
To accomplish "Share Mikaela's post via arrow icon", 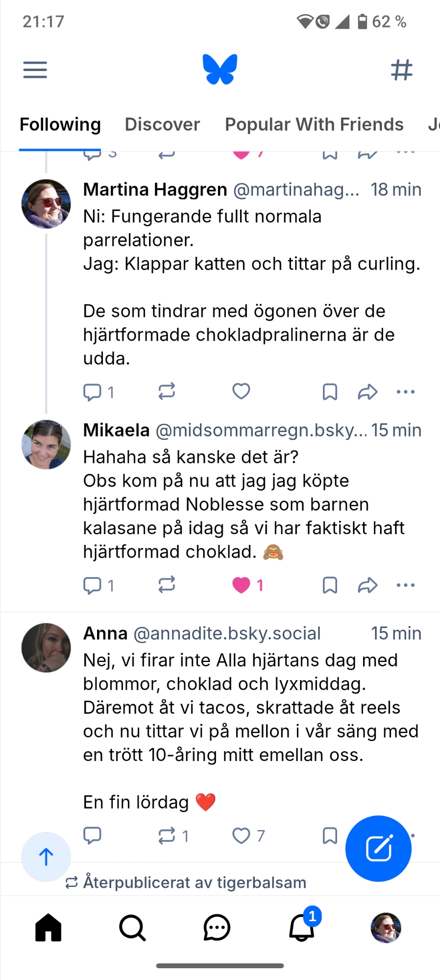I will pos(367,585).
